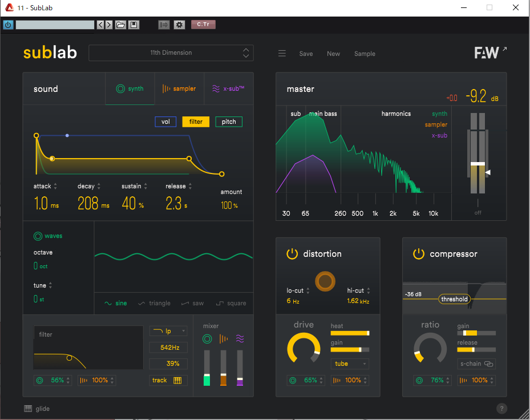Open the 11th Dimension preset selector
The height and width of the screenshot is (420, 530).
[x=171, y=52]
